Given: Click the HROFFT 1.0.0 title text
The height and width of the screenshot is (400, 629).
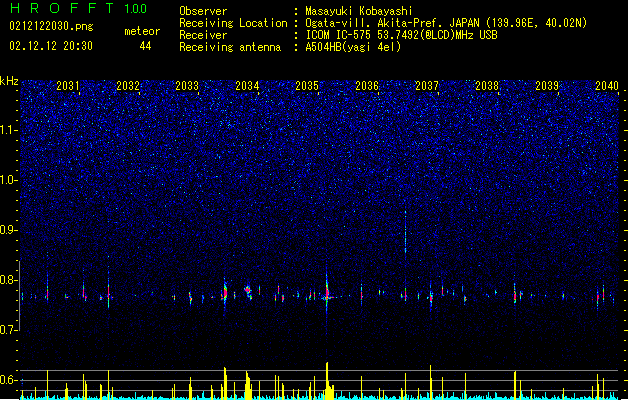Looking at the screenshot, I should [79, 8].
